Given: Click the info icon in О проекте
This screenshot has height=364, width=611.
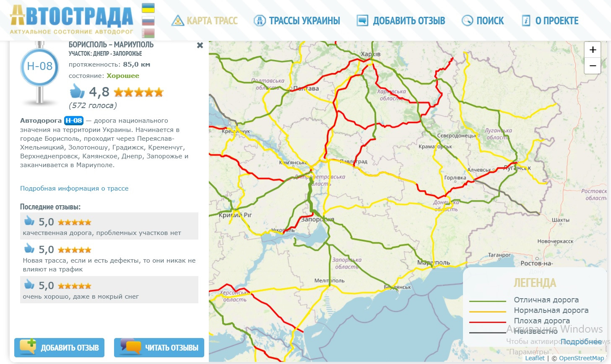Looking at the screenshot, I should (526, 21).
